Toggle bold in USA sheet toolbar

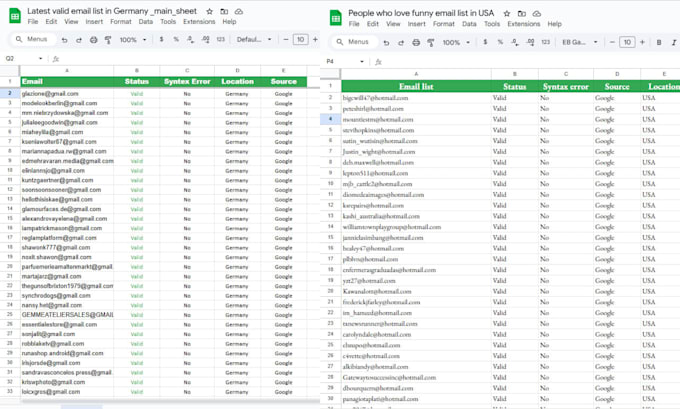pyautogui.click(x=659, y=42)
